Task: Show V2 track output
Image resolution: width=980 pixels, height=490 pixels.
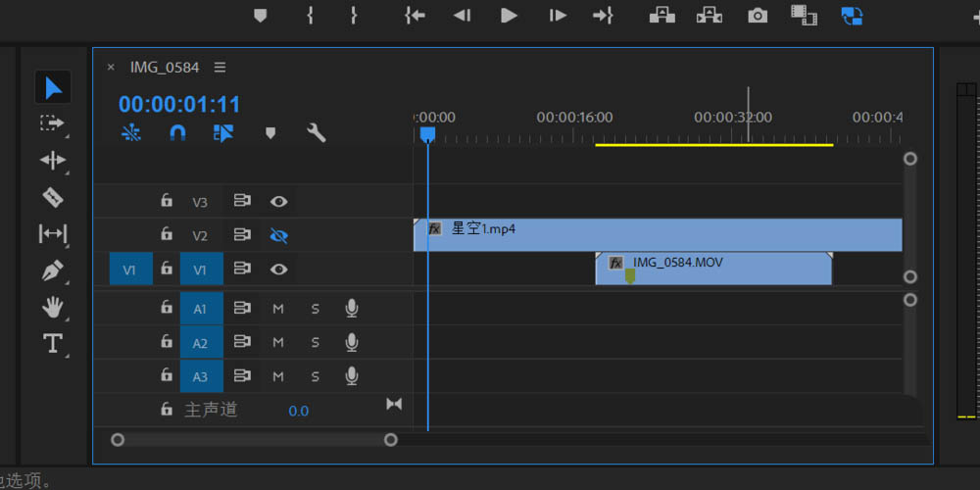Action: [278, 235]
